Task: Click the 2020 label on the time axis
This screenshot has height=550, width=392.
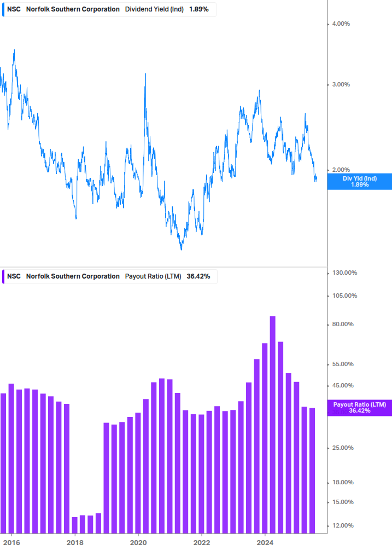Action: tap(138, 543)
